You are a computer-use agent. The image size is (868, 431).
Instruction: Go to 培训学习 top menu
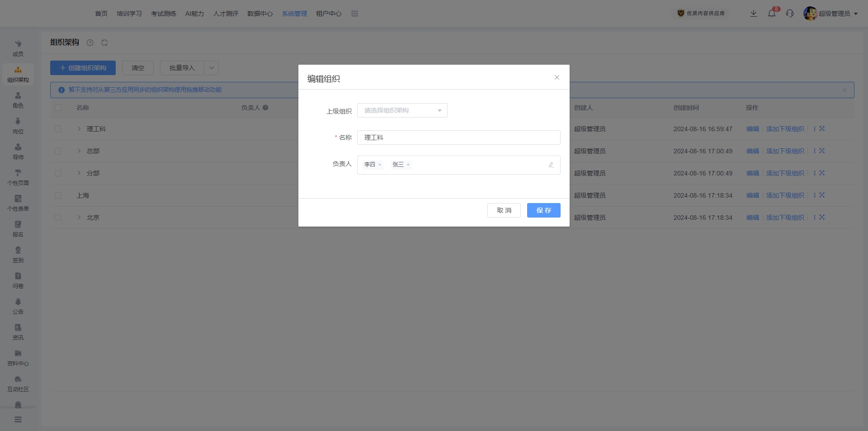(129, 14)
